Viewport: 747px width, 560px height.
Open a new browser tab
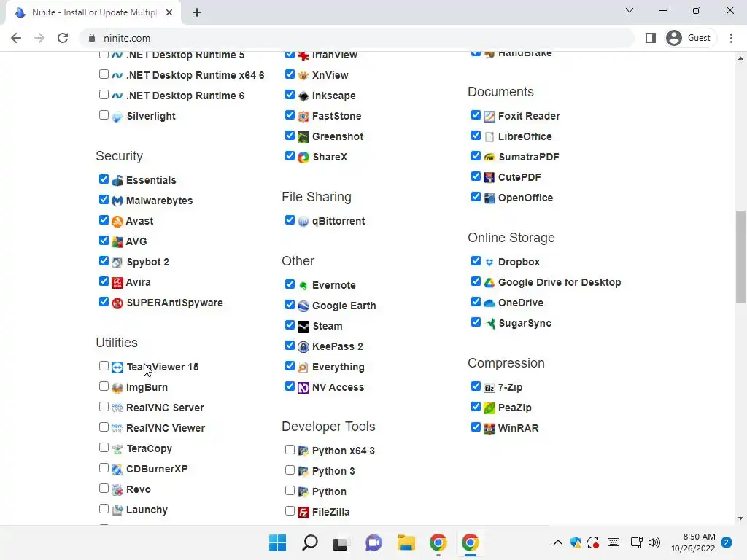point(197,12)
